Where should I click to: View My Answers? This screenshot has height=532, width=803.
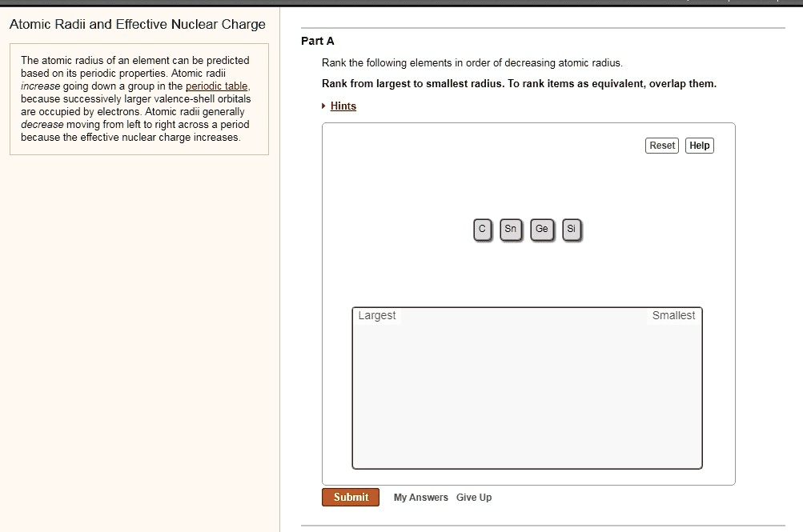coord(420,497)
